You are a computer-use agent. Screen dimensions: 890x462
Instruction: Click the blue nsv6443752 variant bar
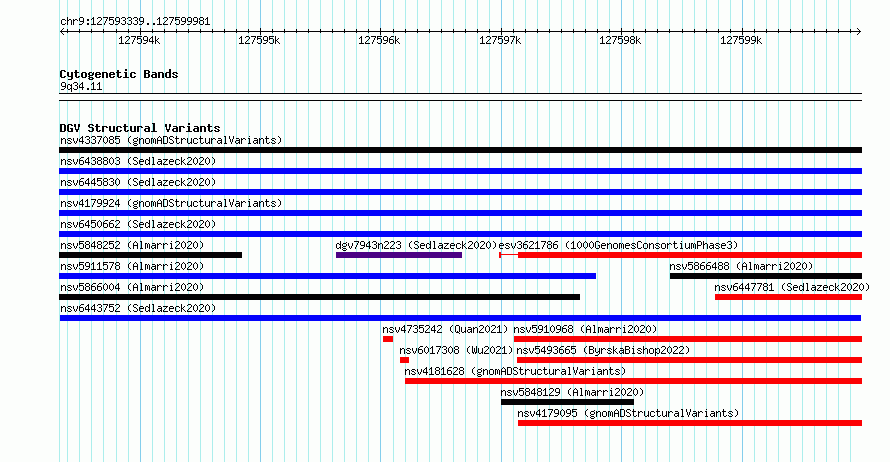(460, 318)
